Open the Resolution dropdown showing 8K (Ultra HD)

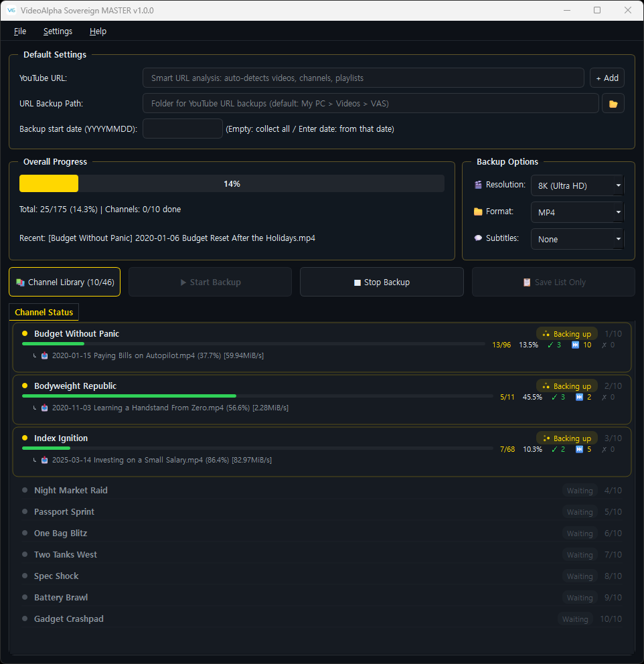[577, 185]
